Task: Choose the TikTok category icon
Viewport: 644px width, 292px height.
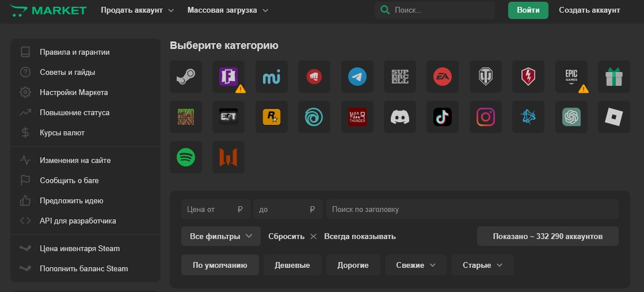Action: (443, 117)
